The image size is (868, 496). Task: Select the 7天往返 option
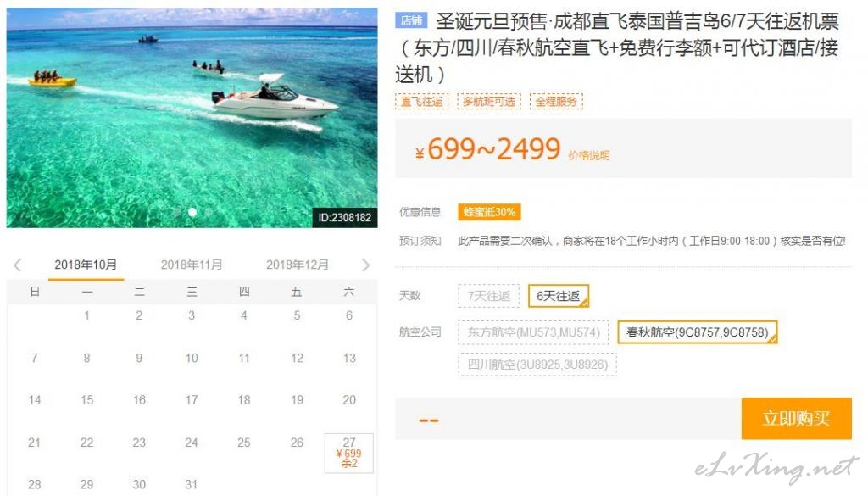[488, 296]
